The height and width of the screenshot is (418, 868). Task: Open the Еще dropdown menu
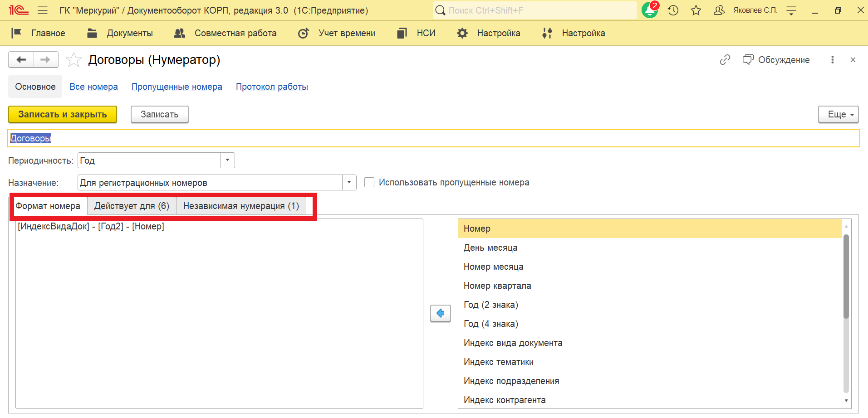pyautogui.click(x=838, y=114)
